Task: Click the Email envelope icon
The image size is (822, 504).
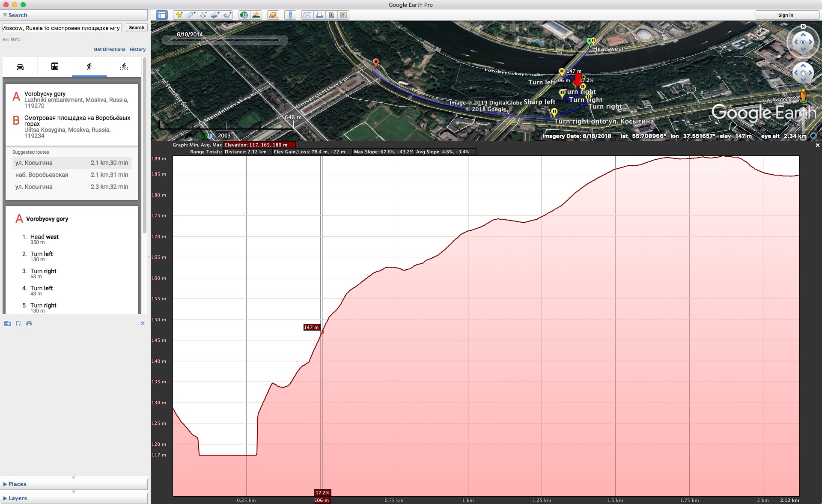Action: pyautogui.click(x=307, y=15)
